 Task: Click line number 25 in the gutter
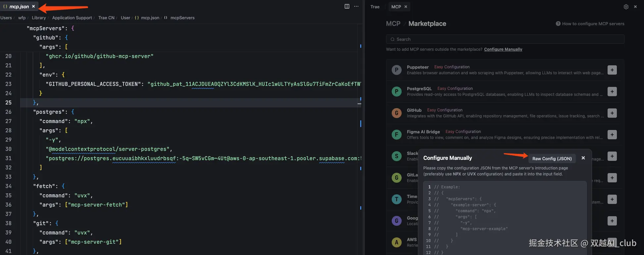[8, 102]
